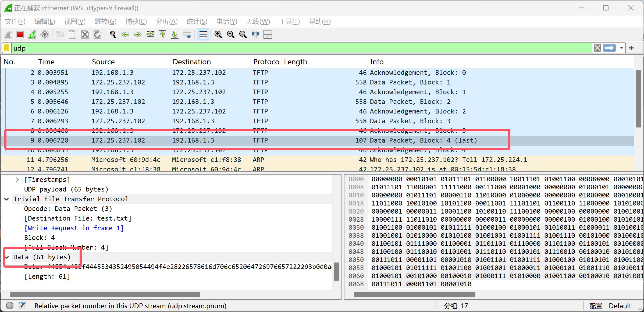The height and width of the screenshot is (312, 644).
Task: Restart the current capture
Action: click(32, 34)
